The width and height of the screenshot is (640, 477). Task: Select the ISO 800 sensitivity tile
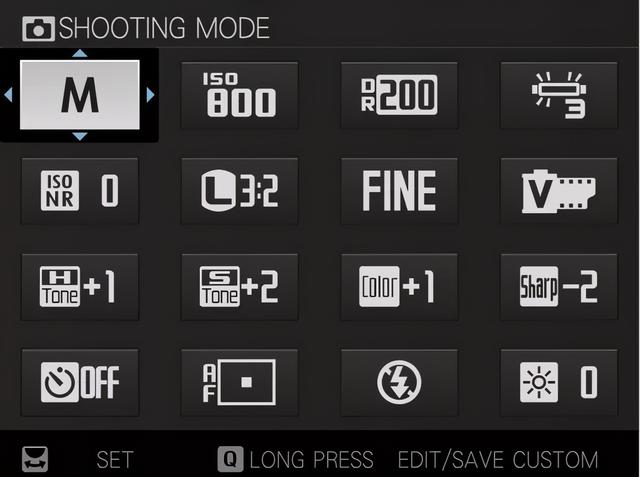tap(240, 95)
